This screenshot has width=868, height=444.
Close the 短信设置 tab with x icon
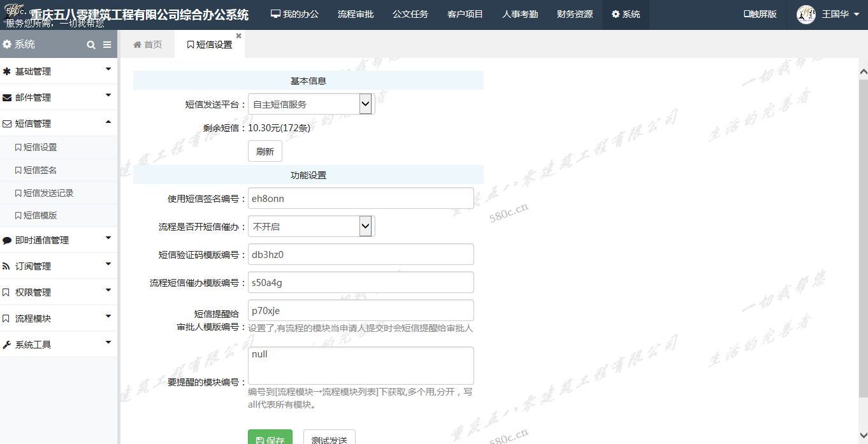239,36
